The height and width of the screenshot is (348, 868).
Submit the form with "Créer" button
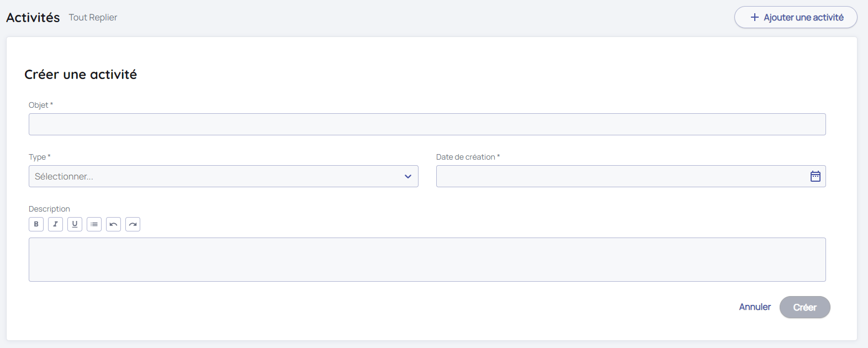(805, 307)
